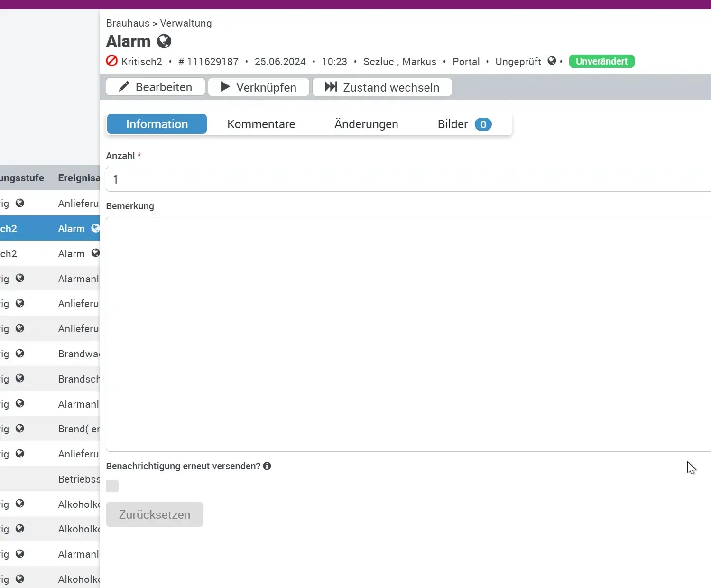Viewport: 711px width, 588px height.
Task: Toggle the Benachrichtigung erneut versenden checkbox
Action: [112, 486]
